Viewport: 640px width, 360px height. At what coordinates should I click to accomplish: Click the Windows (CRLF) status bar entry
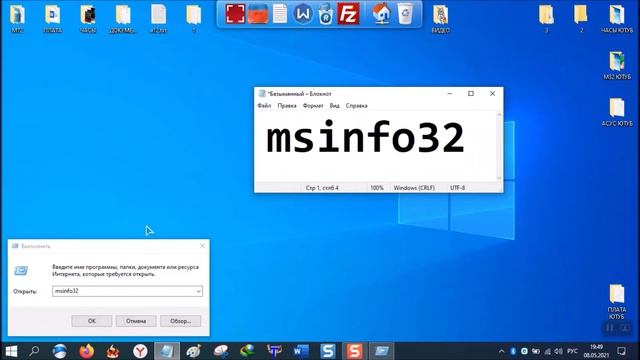(414, 188)
